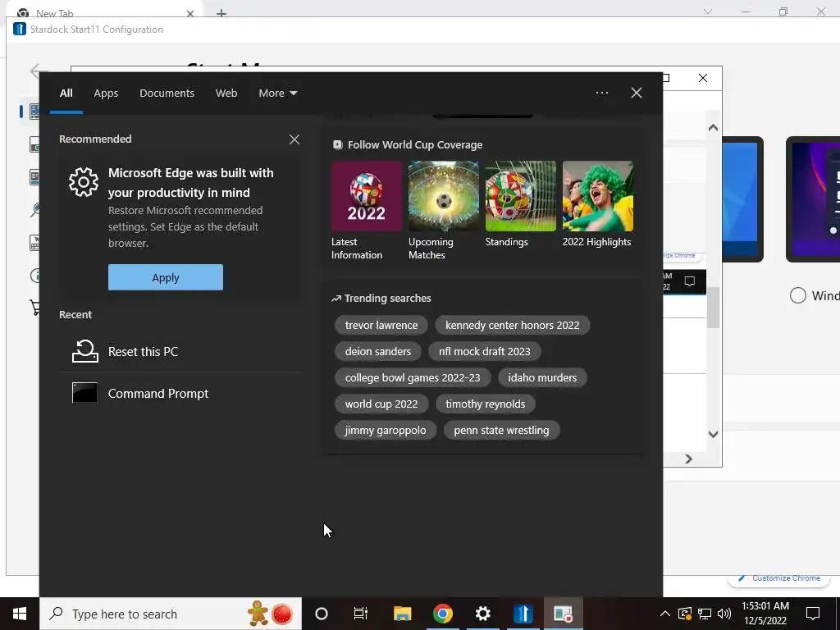
Task: Switch to the Apps search tab
Action: [x=106, y=94]
